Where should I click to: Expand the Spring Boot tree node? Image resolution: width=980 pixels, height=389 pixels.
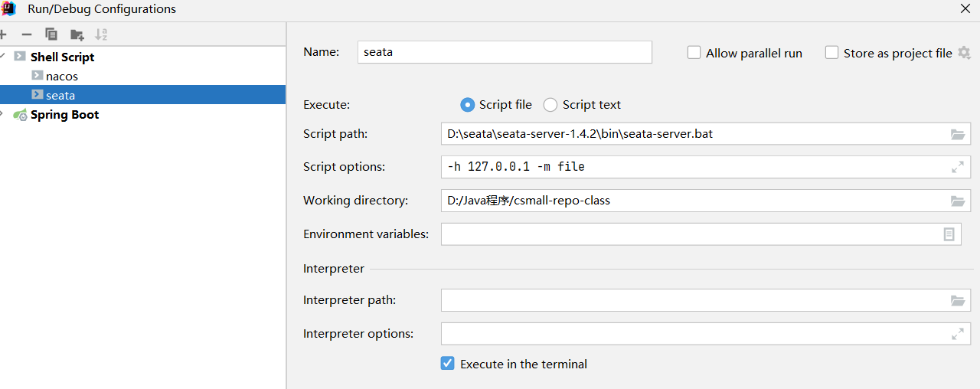pyautogui.click(x=3, y=114)
